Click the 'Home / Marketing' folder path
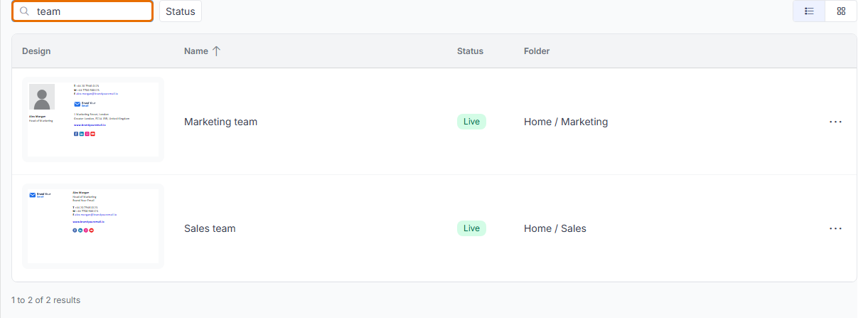The height and width of the screenshot is (318, 868). pos(566,122)
